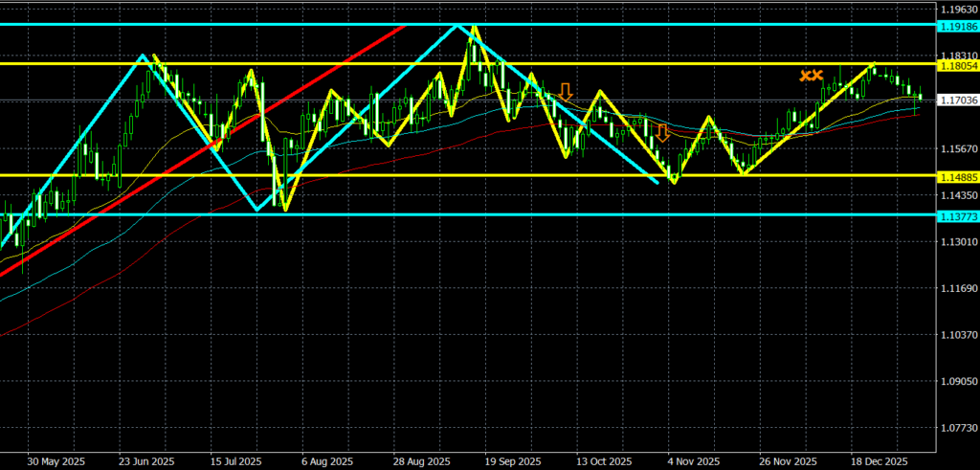Click the orange XX marker above December candles
The height and width of the screenshot is (470, 980).
pyautogui.click(x=812, y=76)
